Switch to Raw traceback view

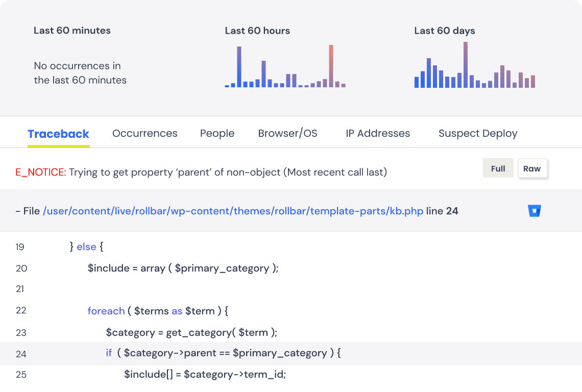[x=532, y=168]
